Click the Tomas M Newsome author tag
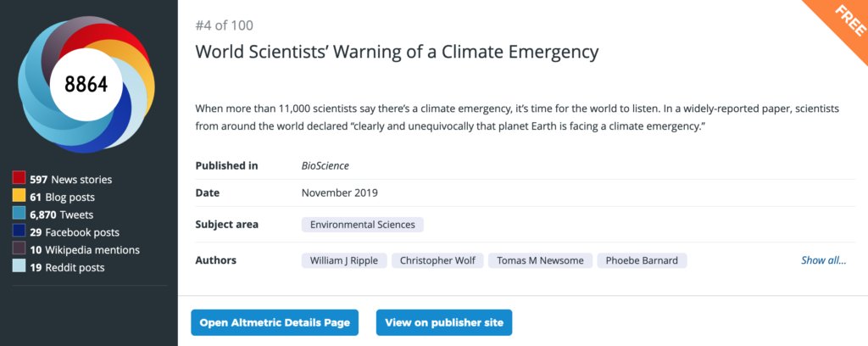This screenshot has width=868, height=346. point(540,260)
